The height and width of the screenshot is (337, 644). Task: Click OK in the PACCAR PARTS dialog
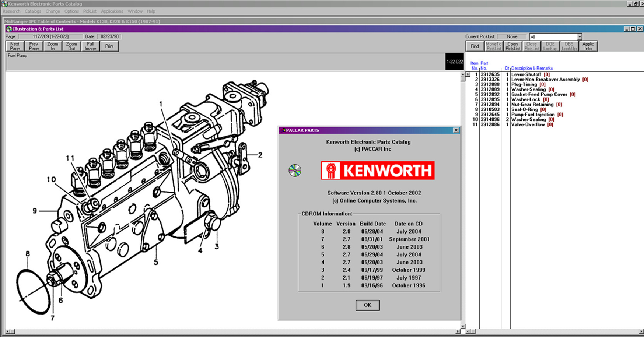(367, 305)
